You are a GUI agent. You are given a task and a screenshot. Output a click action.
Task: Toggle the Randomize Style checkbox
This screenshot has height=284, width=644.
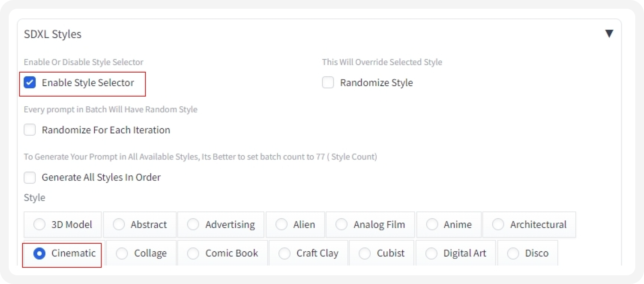[329, 82]
